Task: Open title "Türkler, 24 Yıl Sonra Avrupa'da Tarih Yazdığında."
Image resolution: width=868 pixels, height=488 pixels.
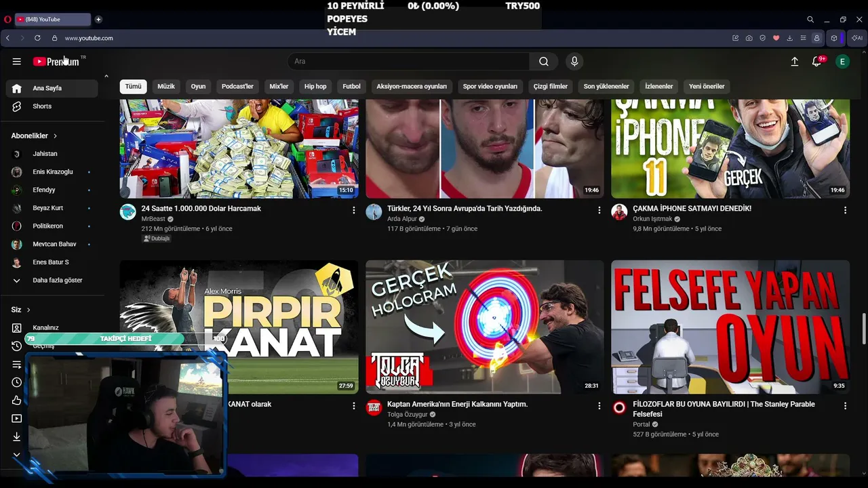Action: pos(465,209)
